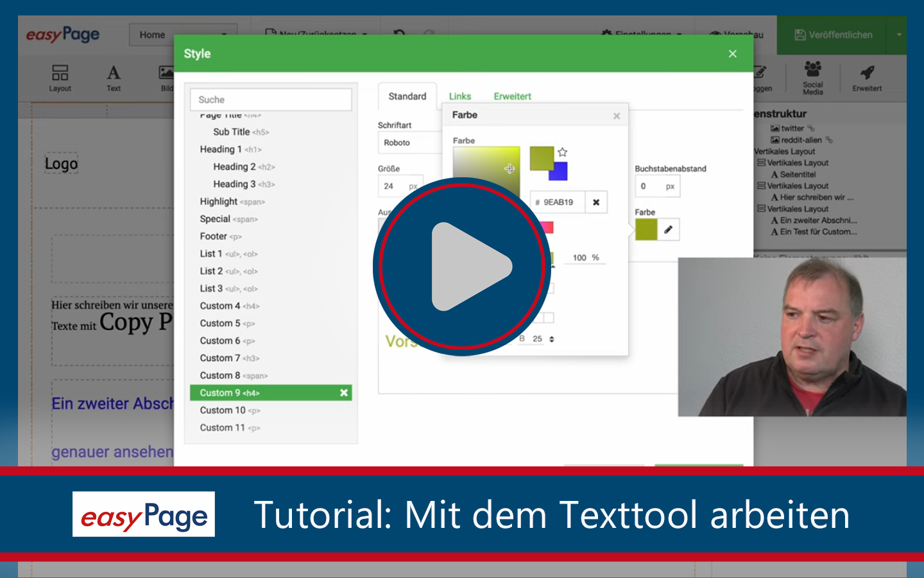This screenshot has width=924, height=578.
Task: Click the pencil icon beside the Farbe swatch
Action: click(x=668, y=229)
